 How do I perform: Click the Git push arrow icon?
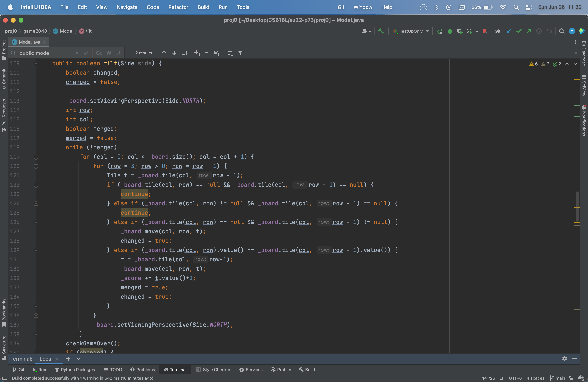(529, 31)
